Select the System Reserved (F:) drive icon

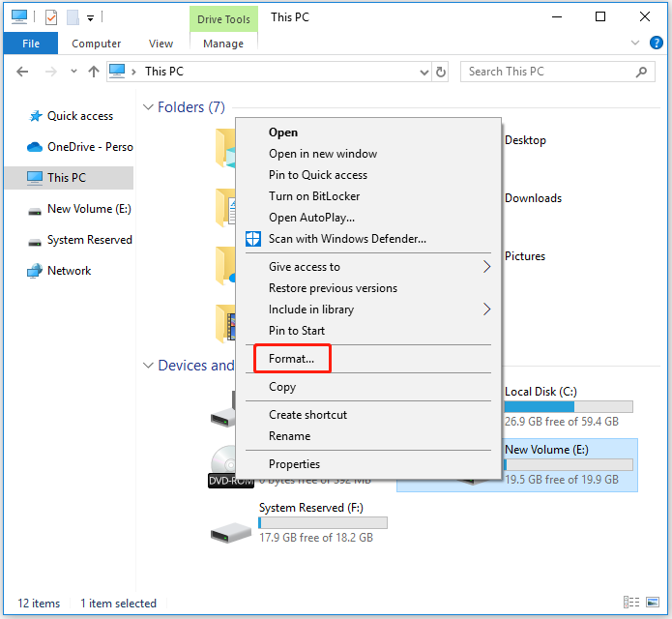230,533
